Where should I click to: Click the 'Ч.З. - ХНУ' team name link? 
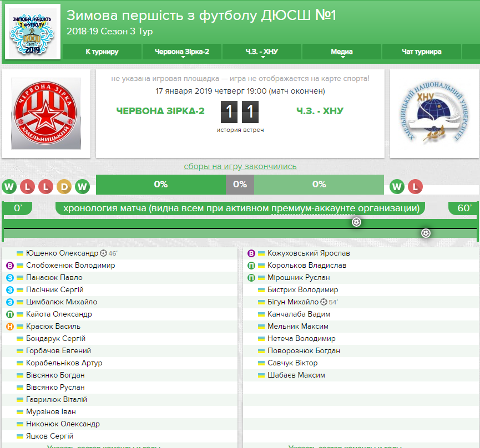coord(320,111)
